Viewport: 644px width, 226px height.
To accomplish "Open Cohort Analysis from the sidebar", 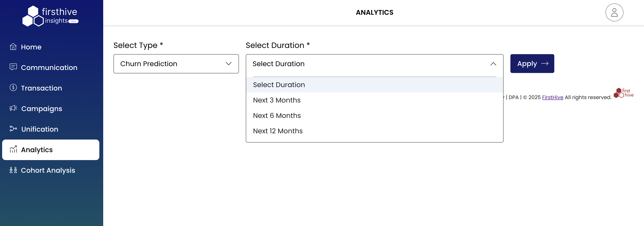I will coord(48,170).
